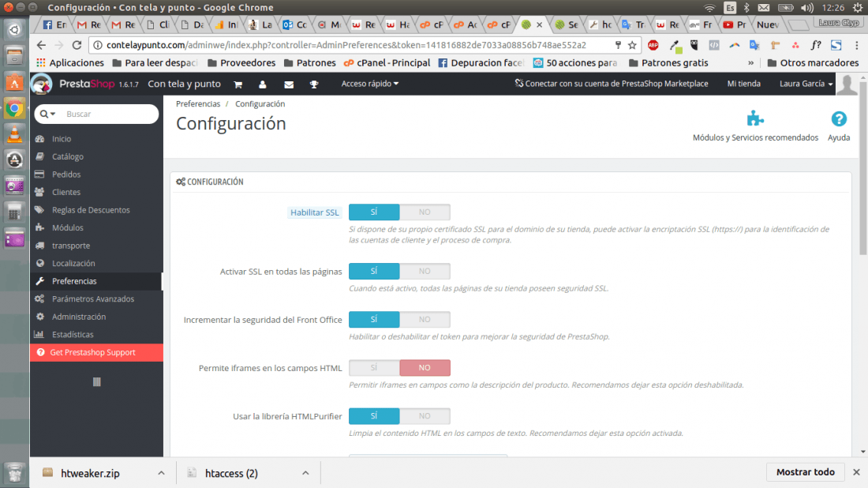Expand options for htweaker.zip download

coord(161,473)
